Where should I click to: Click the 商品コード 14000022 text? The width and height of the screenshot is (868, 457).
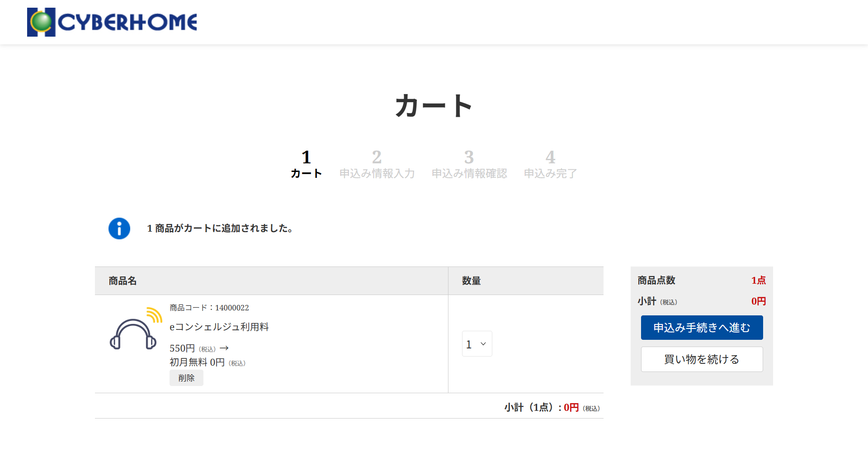pyautogui.click(x=209, y=308)
